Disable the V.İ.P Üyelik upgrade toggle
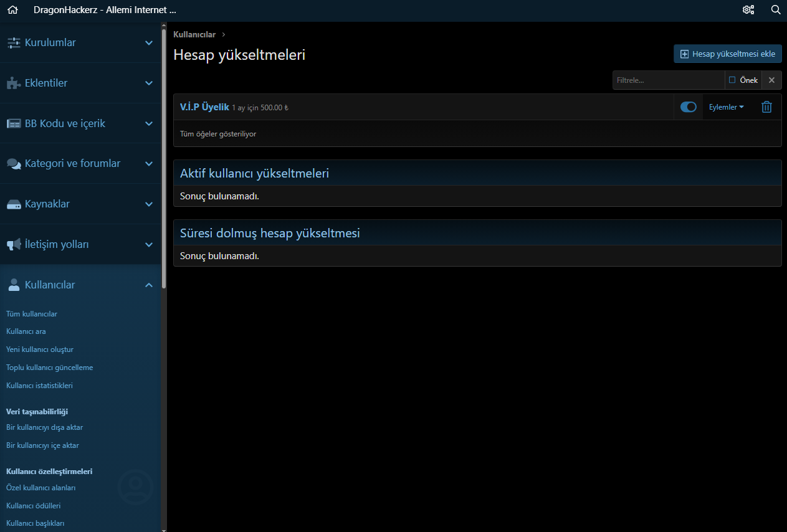The height and width of the screenshot is (532, 787). point(689,107)
